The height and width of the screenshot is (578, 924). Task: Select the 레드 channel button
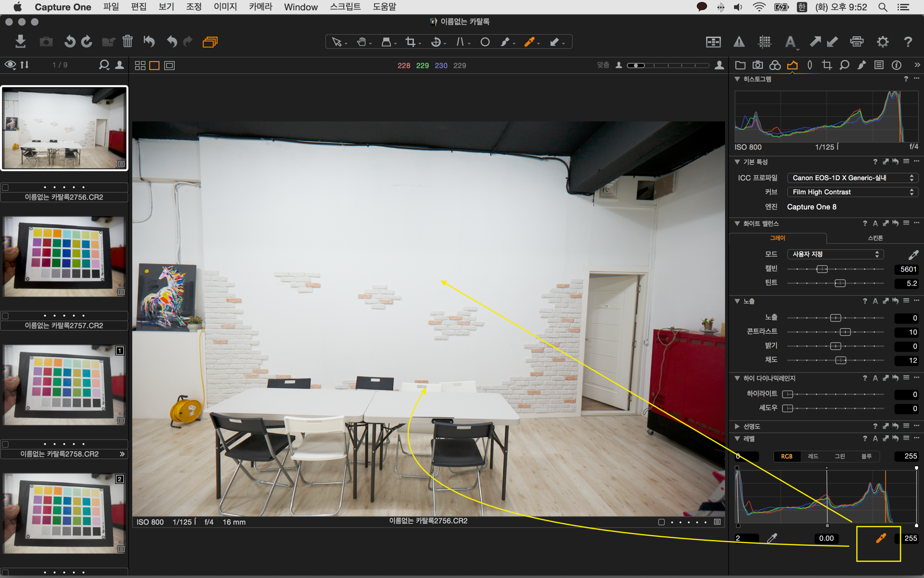(813, 456)
